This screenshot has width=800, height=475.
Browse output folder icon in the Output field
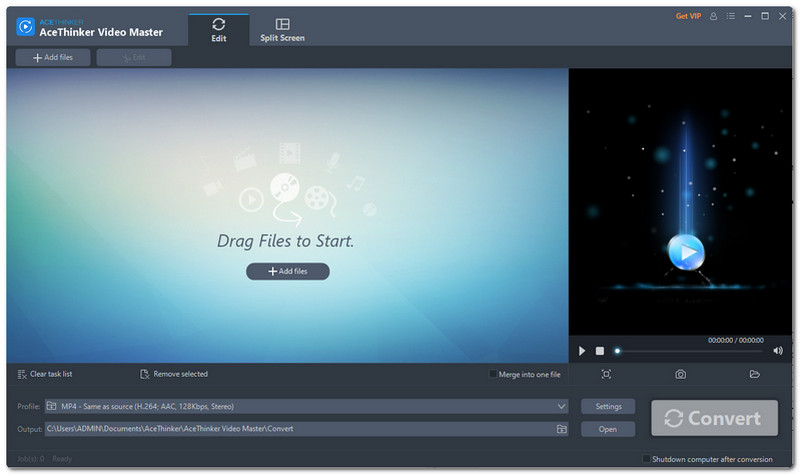click(x=561, y=429)
